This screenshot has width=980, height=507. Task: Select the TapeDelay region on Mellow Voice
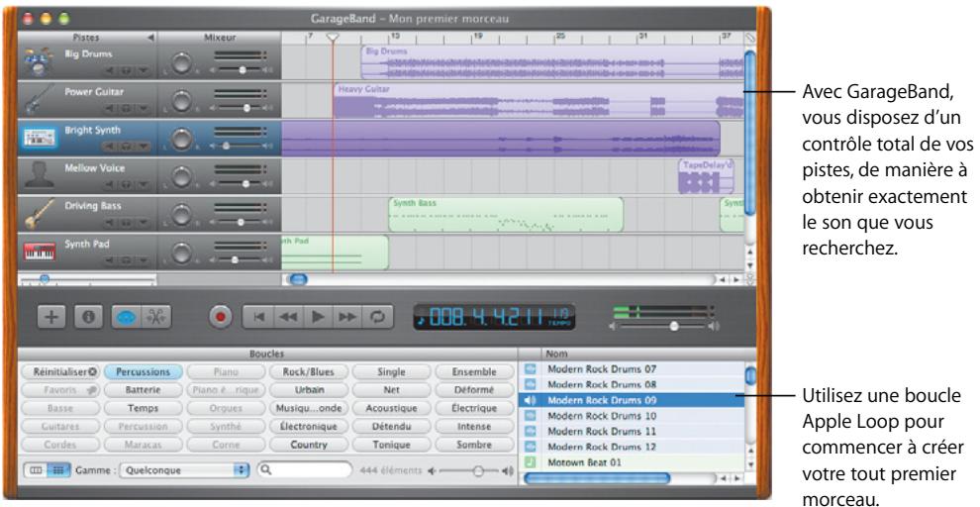[707, 176]
